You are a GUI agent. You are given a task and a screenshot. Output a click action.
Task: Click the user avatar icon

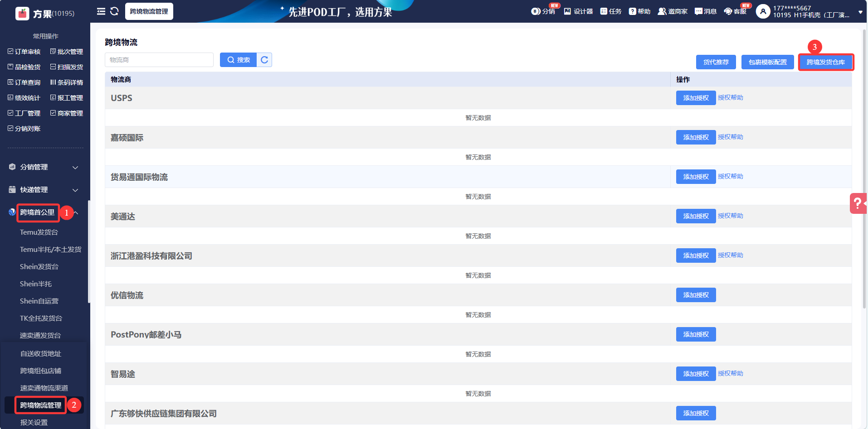click(x=763, y=11)
